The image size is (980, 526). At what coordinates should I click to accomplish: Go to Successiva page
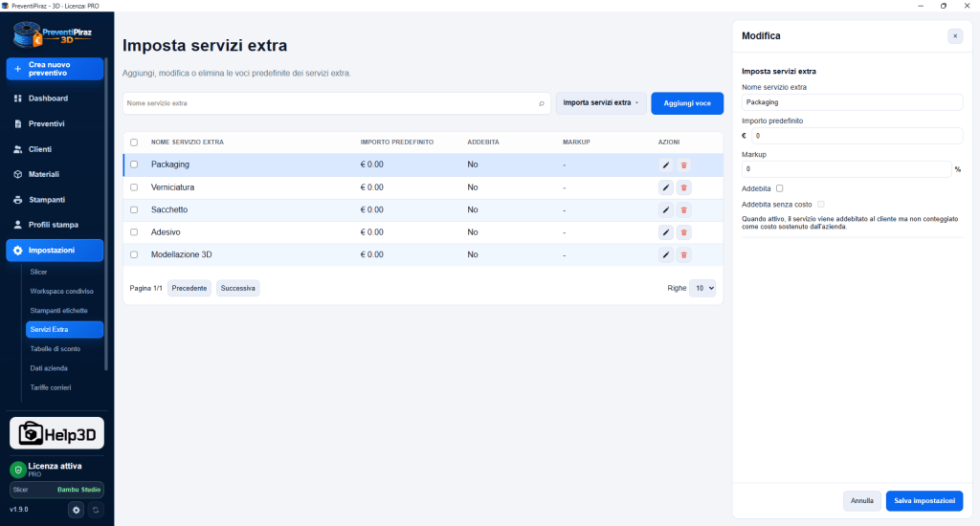coord(237,288)
